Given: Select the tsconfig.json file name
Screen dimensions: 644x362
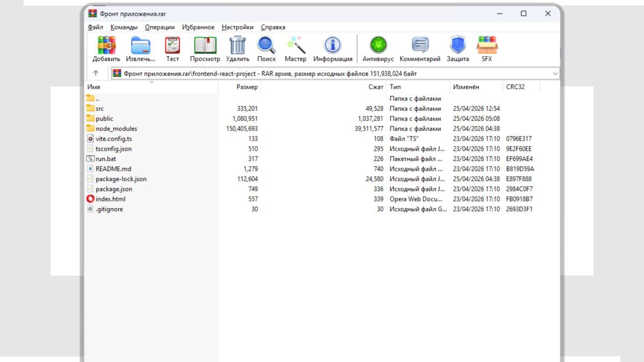Looking at the screenshot, I should [x=113, y=149].
